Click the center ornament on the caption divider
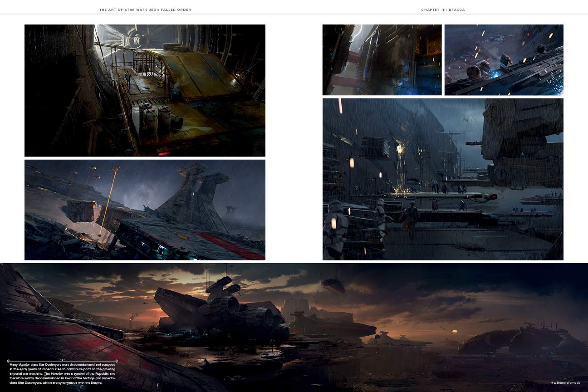The width and height of the screenshot is (588, 392). click(x=62, y=361)
